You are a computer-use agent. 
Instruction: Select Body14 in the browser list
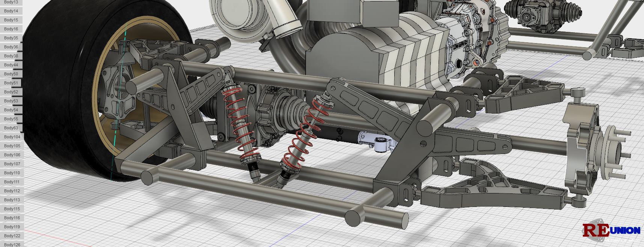11,11
